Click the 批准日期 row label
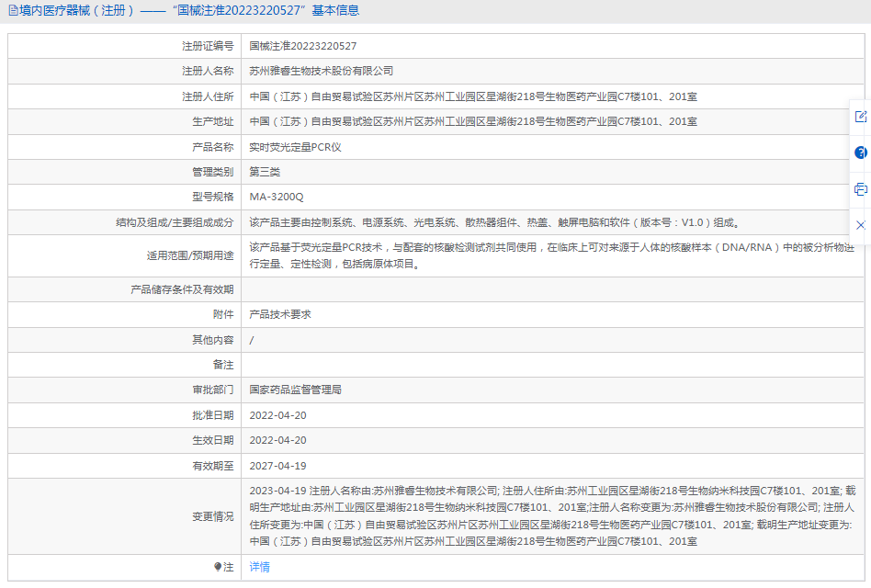Image resolution: width=871 pixels, height=588 pixels. pos(213,415)
